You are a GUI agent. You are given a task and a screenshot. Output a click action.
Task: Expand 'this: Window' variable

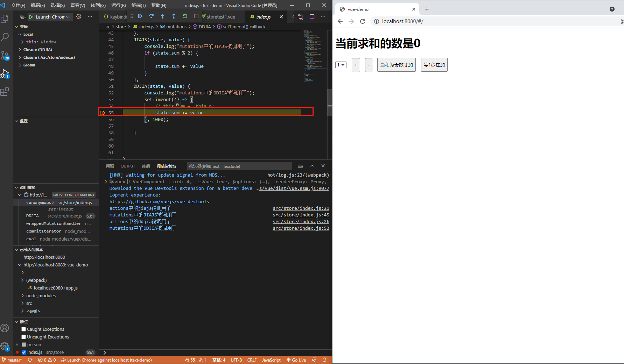23,42
